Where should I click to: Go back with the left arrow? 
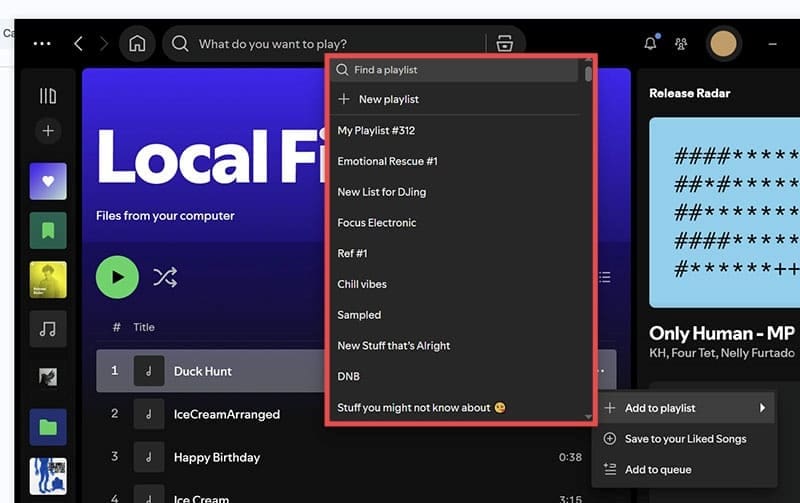[78, 44]
